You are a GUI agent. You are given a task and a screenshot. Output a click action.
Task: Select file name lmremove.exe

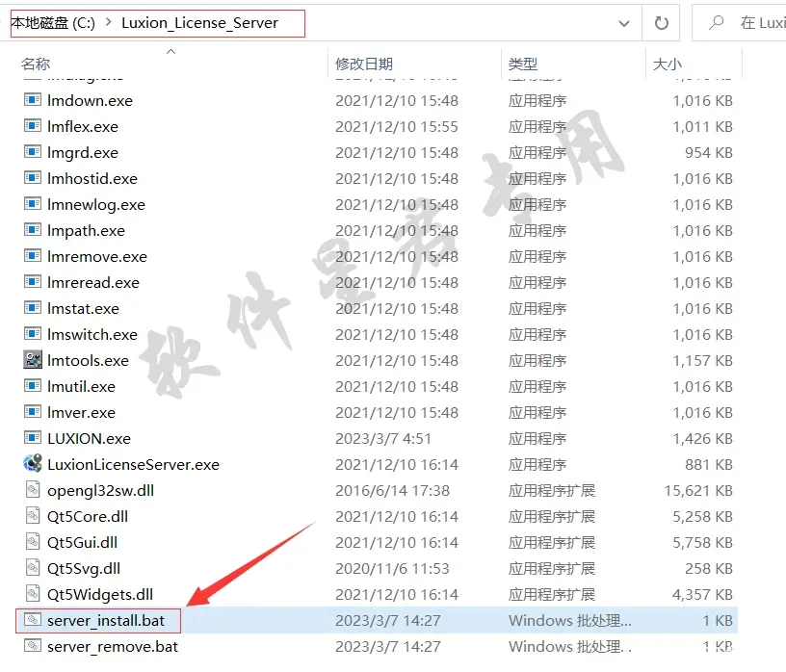pos(97,256)
